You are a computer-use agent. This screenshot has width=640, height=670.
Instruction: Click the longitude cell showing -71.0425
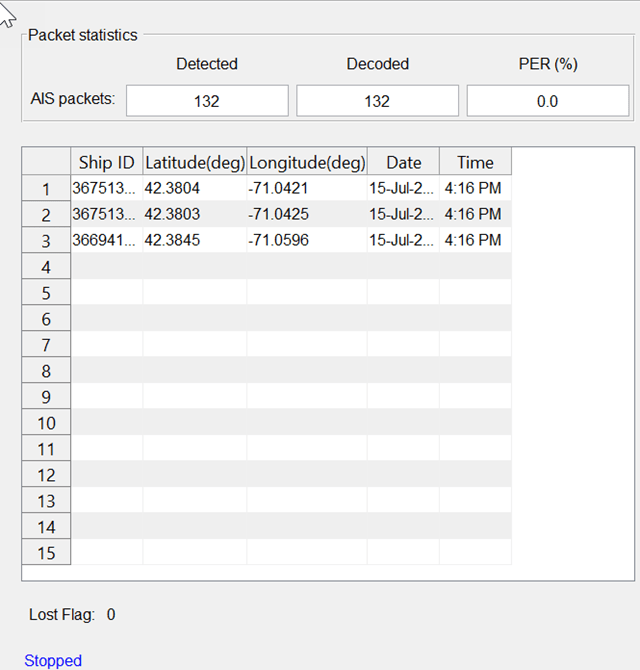coord(307,214)
